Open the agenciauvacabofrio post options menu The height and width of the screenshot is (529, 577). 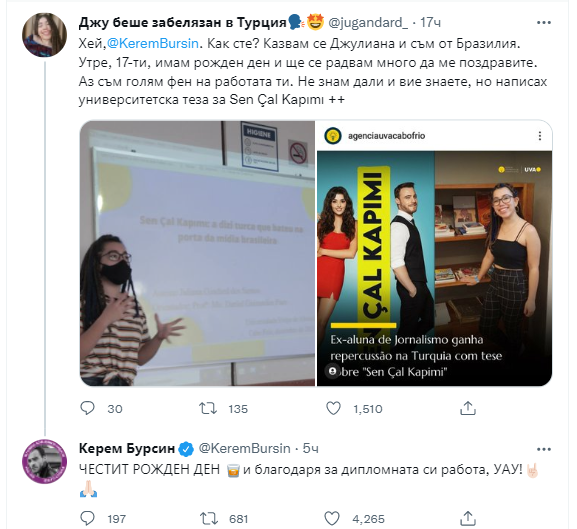(539, 136)
